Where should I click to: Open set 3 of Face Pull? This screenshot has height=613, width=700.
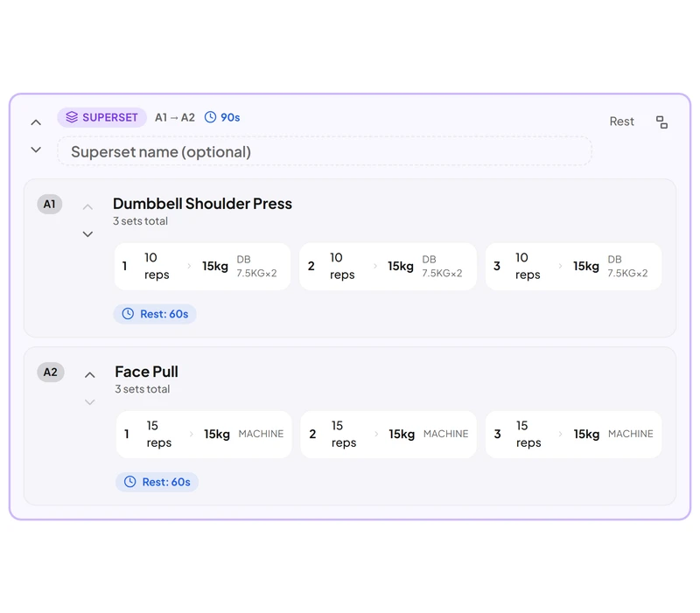click(x=573, y=435)
